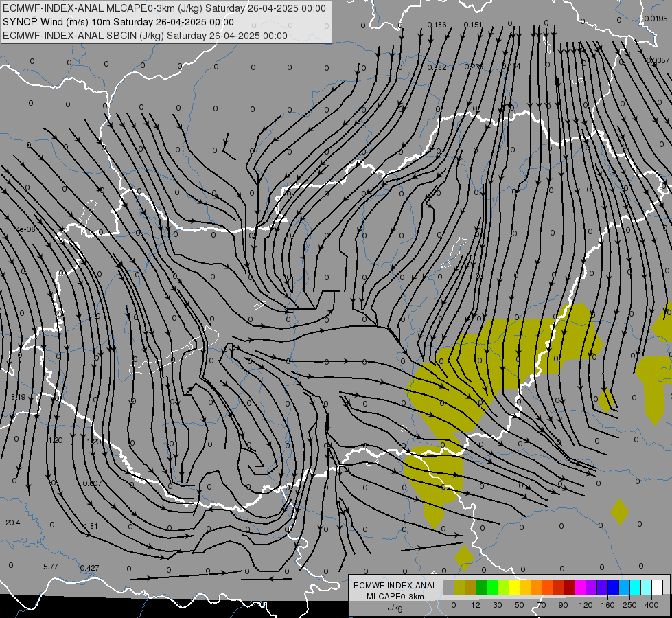This screenshot has width=672, height=618.
Task: Click the map value 0.0195
Action: pyautogui.click(x=656, y=19)
